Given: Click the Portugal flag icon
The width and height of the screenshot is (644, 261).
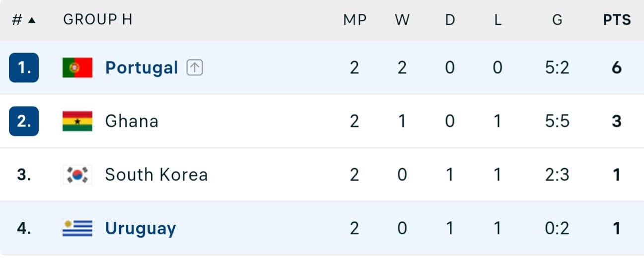Looking at the screenshot, I should click(77, 68).
